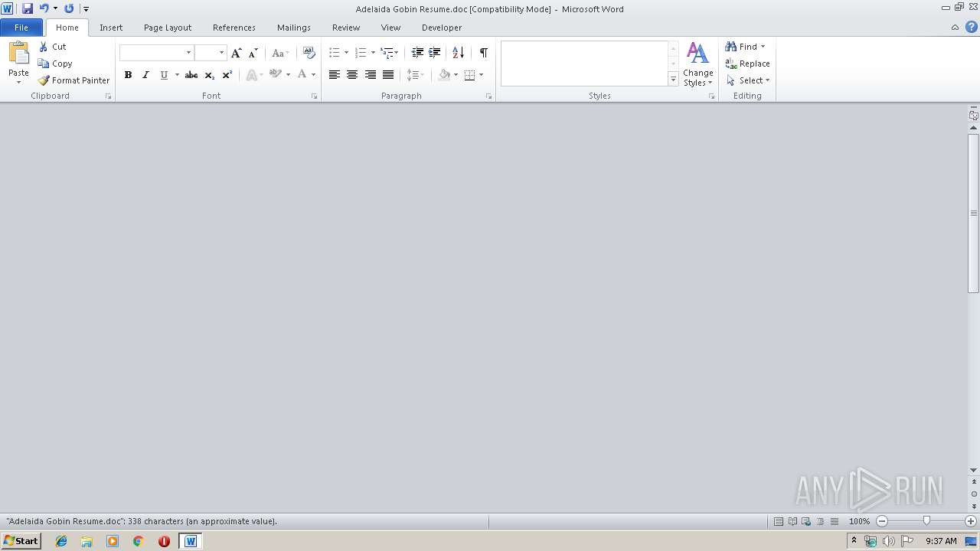Screen dimensions: 980x551
Task: Click the taskbar clock showing 9:37 AM
Action: (x=941, y=541)
